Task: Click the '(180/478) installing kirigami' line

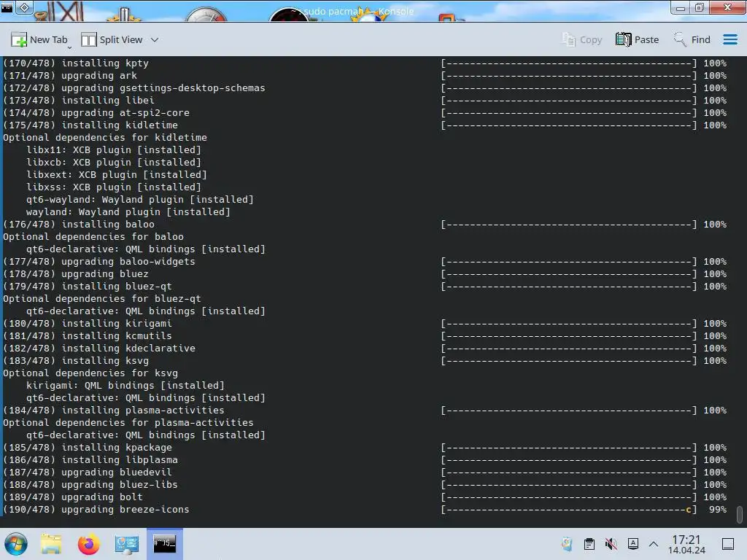Action: click(88, 323)
